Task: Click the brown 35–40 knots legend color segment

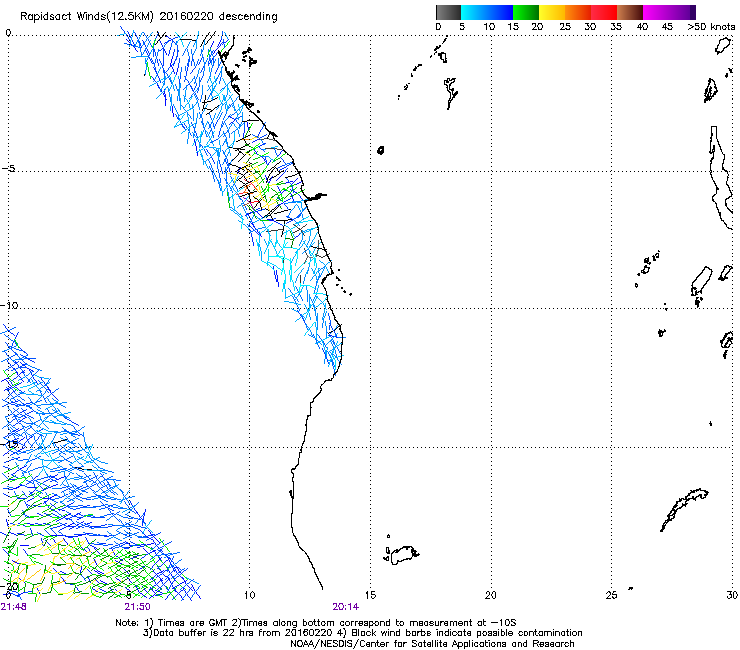Action: coord(630,12)
